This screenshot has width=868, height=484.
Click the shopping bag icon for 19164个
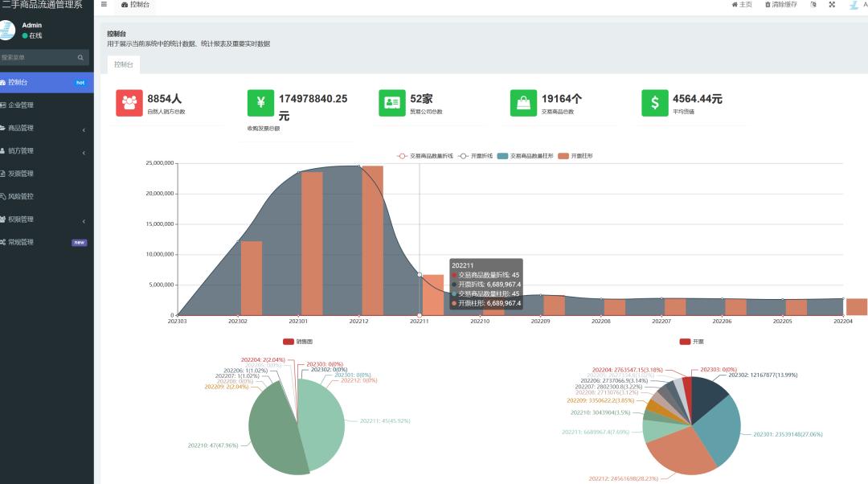point(523,103)
